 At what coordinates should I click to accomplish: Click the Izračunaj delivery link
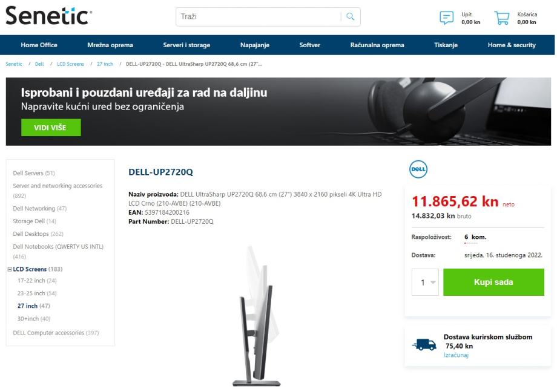pyautogui.click(x=456, y=355)
